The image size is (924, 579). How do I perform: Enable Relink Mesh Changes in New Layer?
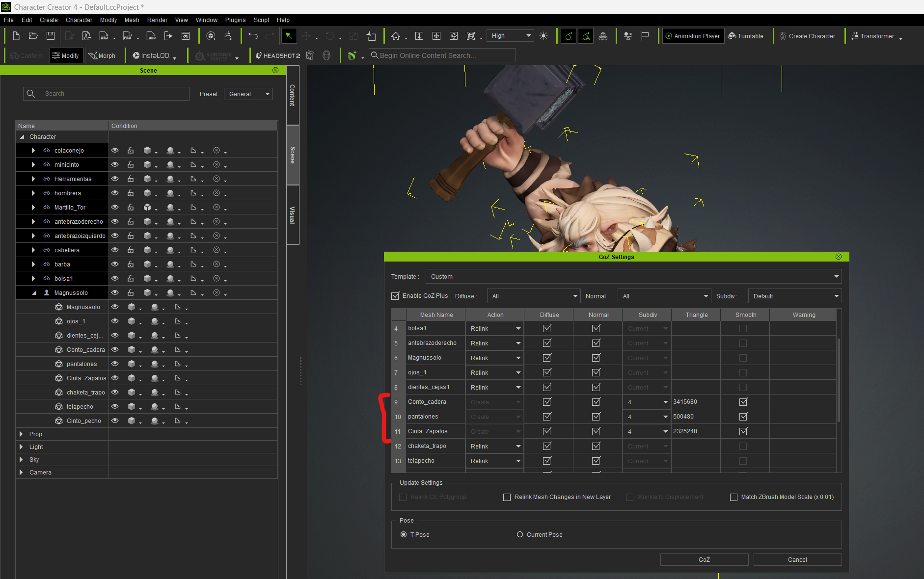(x=507, y=497)
